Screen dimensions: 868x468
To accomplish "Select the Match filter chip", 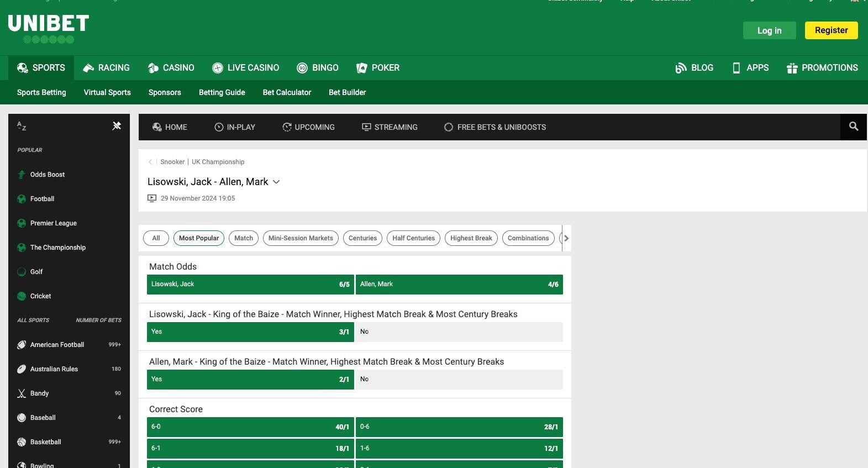I will coord(244,238).
